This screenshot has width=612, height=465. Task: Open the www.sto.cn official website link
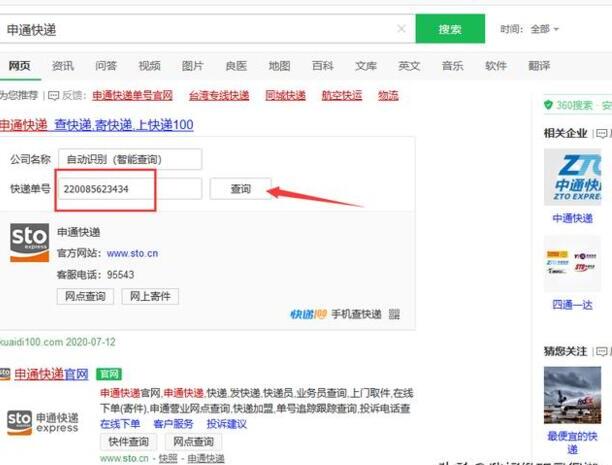click(132, 254)
